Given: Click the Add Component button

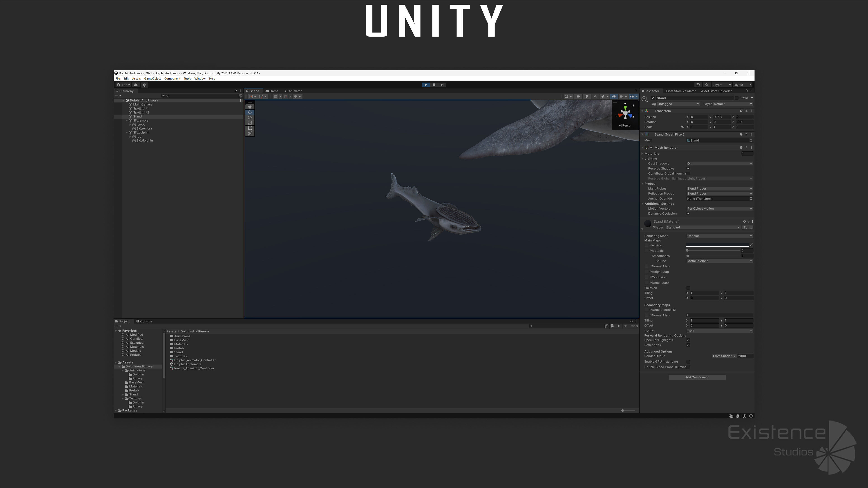Looking at the screenshot, I should coord(697,377).
